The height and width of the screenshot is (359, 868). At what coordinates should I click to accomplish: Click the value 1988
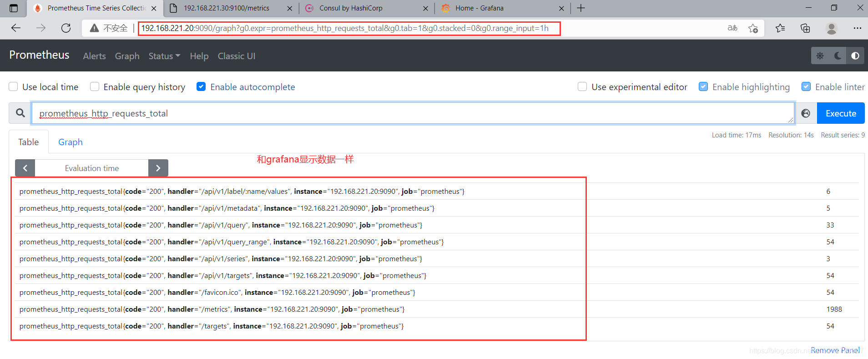point(834,309)
